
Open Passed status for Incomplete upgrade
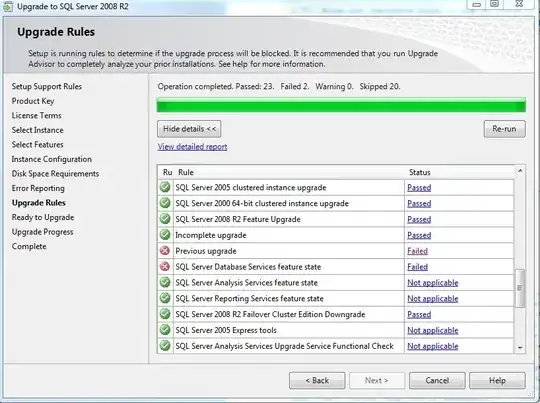click(x=419, y=235)
